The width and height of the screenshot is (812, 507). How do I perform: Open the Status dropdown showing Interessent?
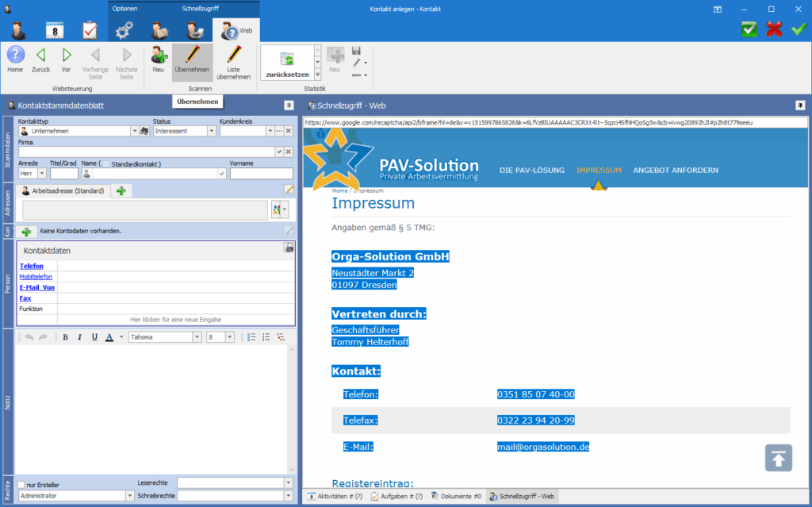tap(211, 131)
